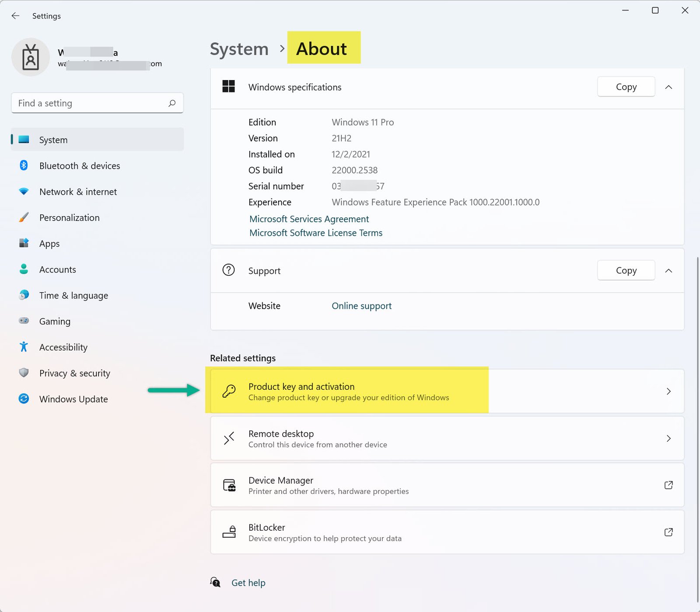Open Remote desktop settings
The width and height of the screenshot is (700, 612).
click(x=447, y=438)
